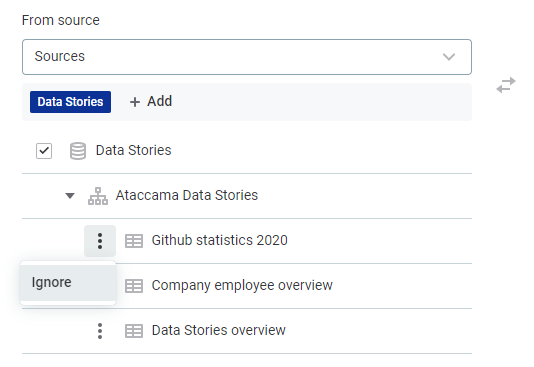Screen dimensions: 534x367
Task: Click the chevron arrow in Sources box
Action: pos(449,57)
